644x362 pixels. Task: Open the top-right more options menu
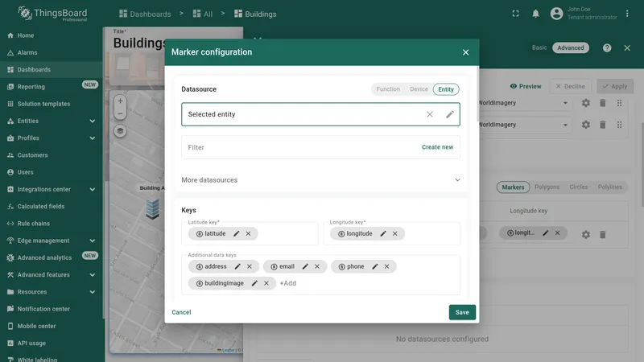627,14
